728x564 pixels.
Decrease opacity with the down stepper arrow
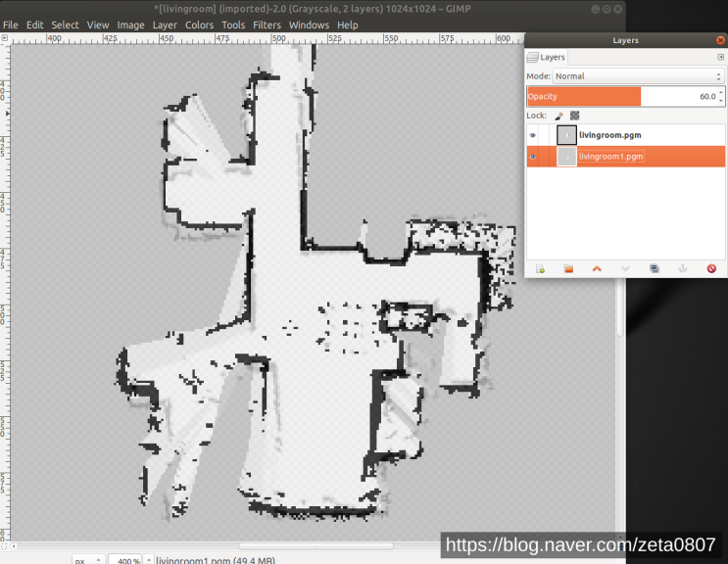click(x=721, y=101)
